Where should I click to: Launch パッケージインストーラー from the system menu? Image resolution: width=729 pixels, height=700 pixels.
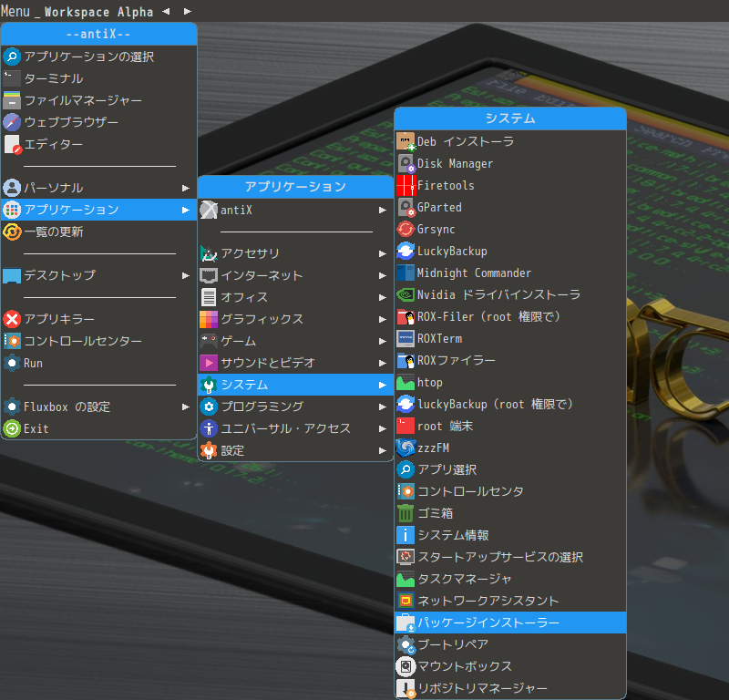(510, 623)
